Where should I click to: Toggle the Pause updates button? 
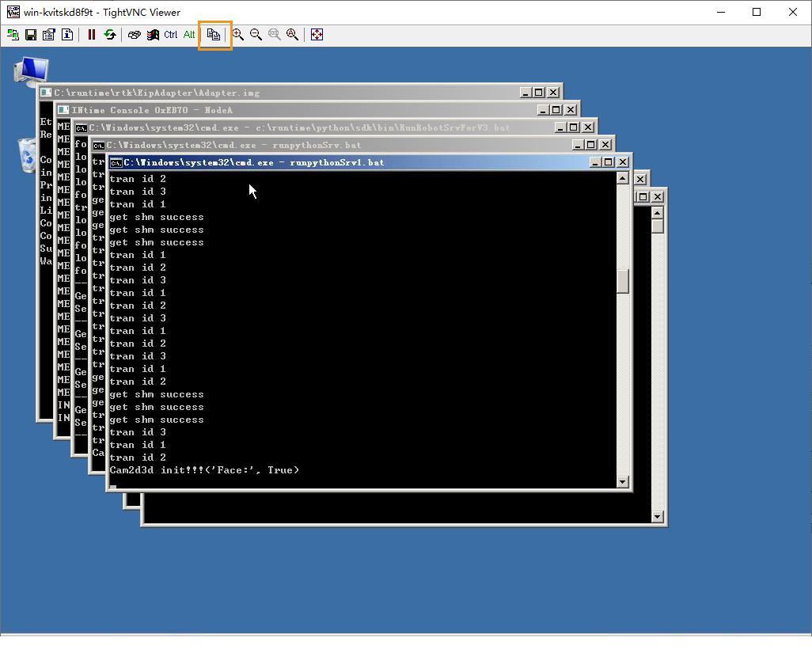point(92,35)
